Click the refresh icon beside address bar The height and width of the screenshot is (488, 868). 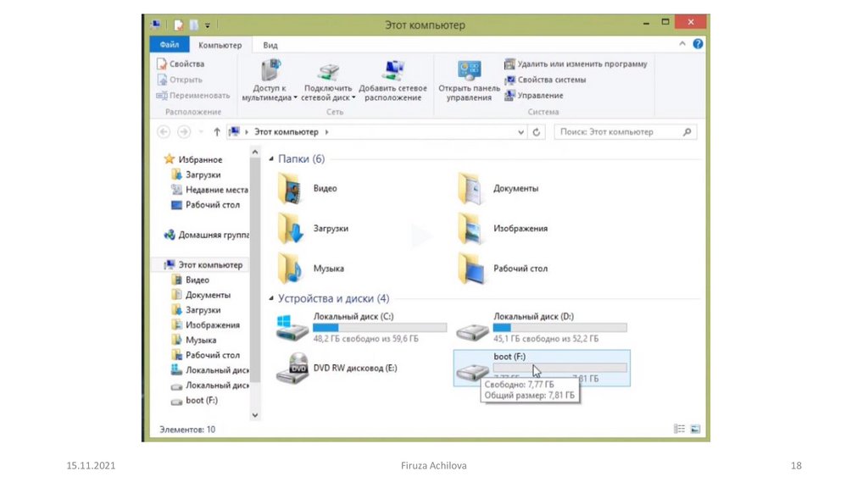point(537,132)
